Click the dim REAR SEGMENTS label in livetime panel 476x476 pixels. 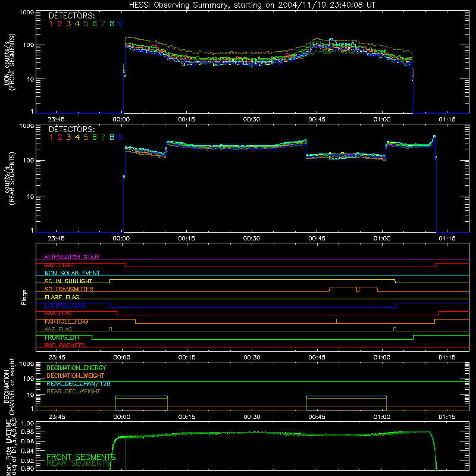coord(79,464)
